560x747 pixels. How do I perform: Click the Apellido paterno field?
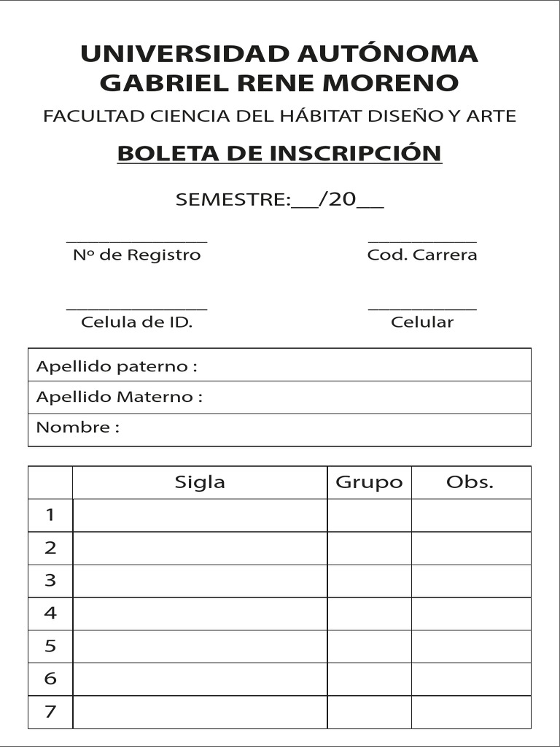pos(362,365)
